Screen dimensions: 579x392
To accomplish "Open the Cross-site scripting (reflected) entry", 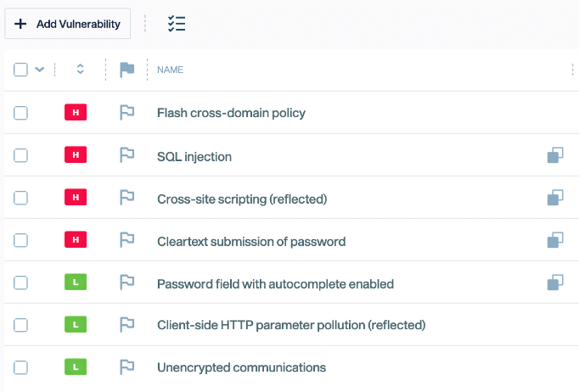I will pos(242,199).
